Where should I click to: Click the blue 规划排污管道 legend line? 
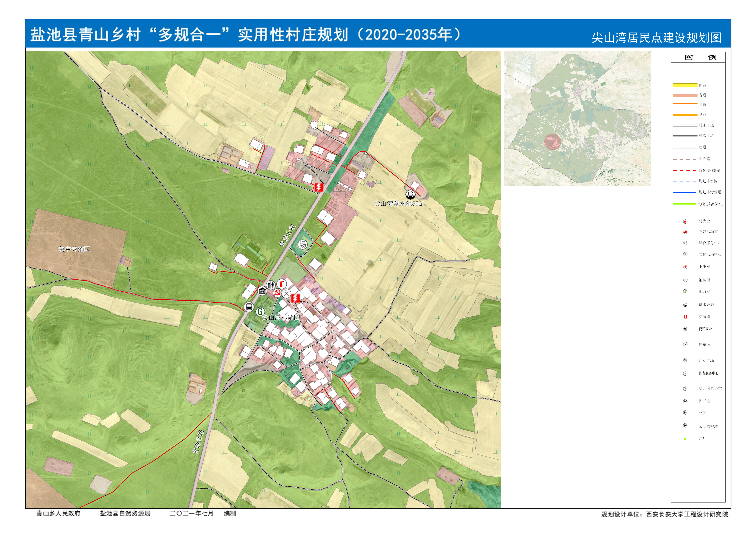coord(685,192)
